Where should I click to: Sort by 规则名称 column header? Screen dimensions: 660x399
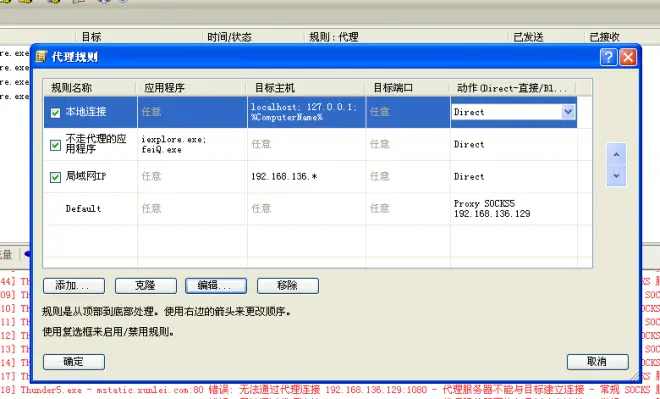[x=90, y=88]
